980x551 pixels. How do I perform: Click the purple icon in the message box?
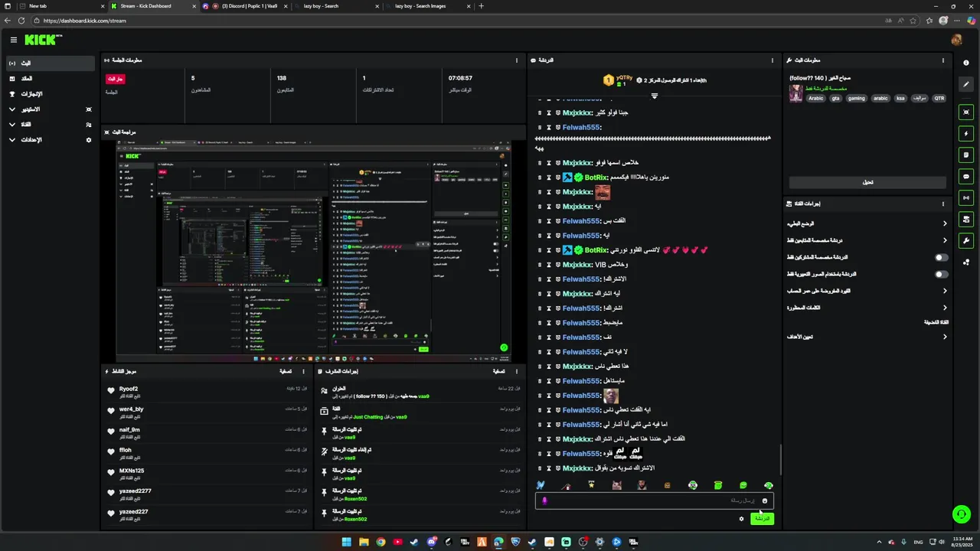[544, 500]
